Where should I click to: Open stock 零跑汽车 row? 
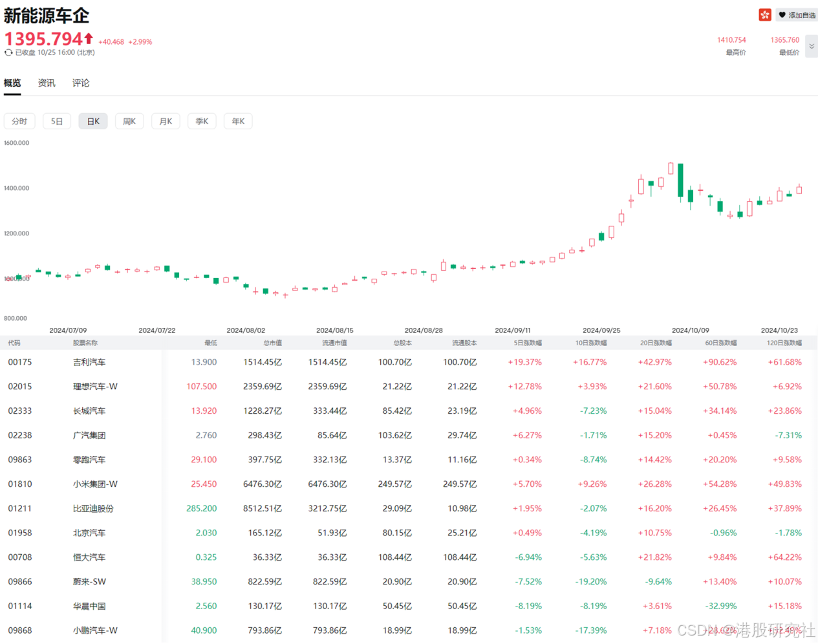point(409,460)
